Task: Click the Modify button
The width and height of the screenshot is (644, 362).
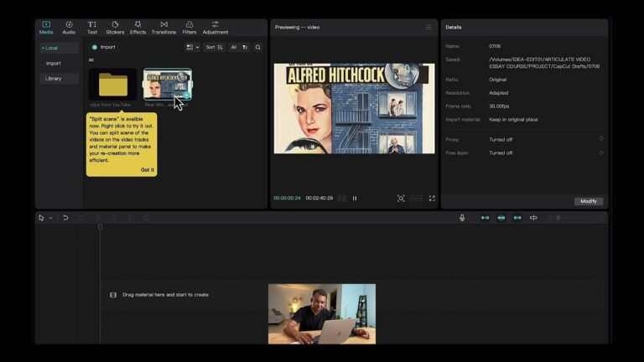Action: tap(589, 201)
